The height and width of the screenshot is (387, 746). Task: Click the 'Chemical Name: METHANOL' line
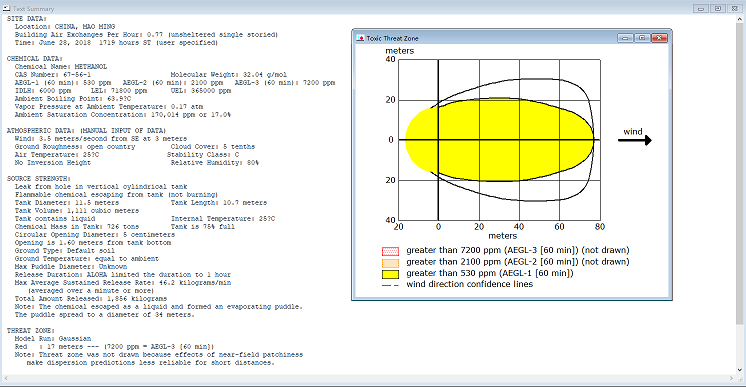tap(61, 67)
